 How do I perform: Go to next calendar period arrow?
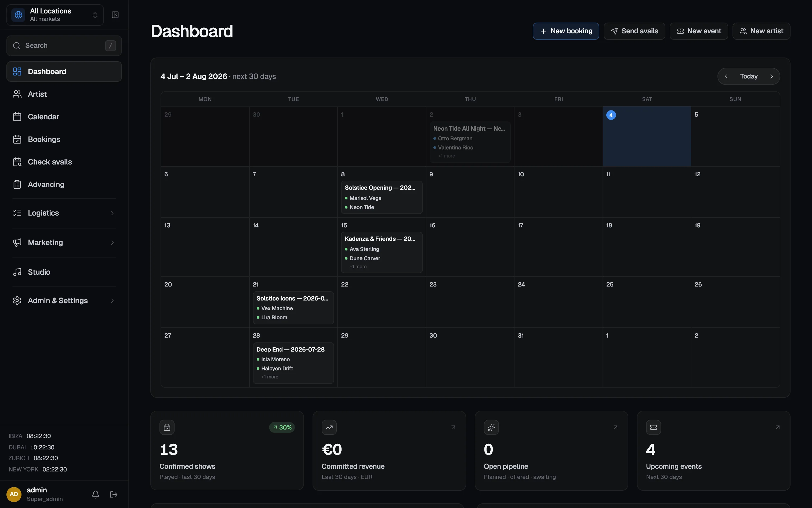[x=772, y=76]
